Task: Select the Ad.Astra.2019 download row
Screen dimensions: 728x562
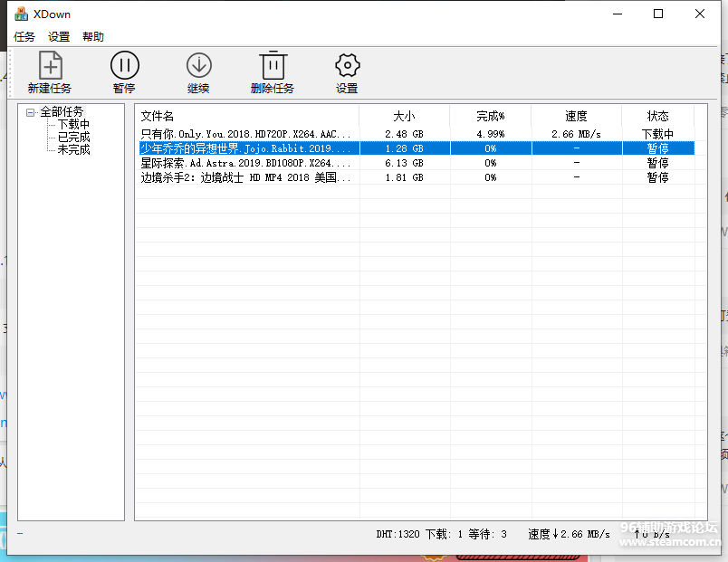Action: (245, 164)
